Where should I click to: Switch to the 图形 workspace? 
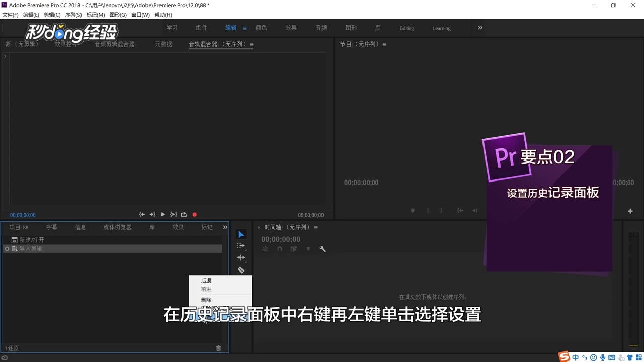click(x=351, y=28)
